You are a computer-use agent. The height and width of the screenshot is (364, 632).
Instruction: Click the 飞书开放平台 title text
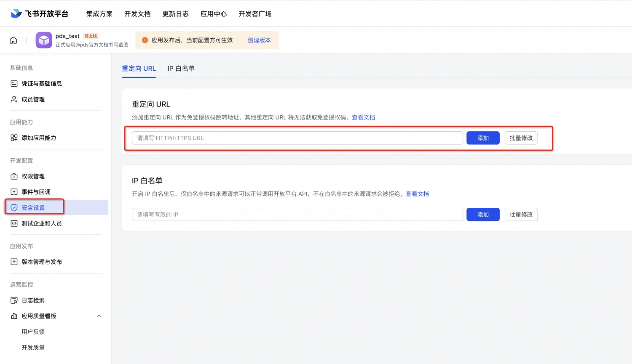pyautogui.click(x=46, y=14)
